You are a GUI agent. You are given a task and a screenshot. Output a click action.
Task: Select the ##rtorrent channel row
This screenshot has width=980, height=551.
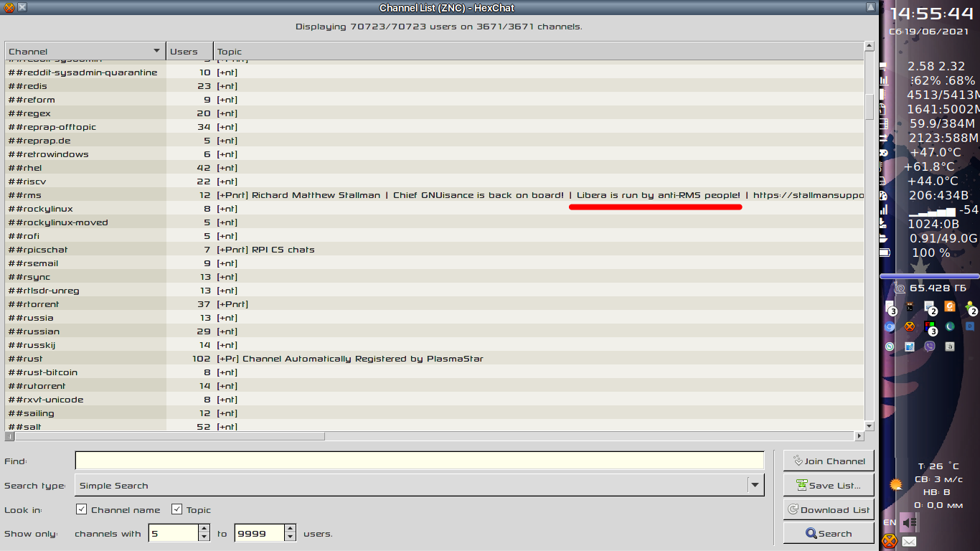[434, 304]
